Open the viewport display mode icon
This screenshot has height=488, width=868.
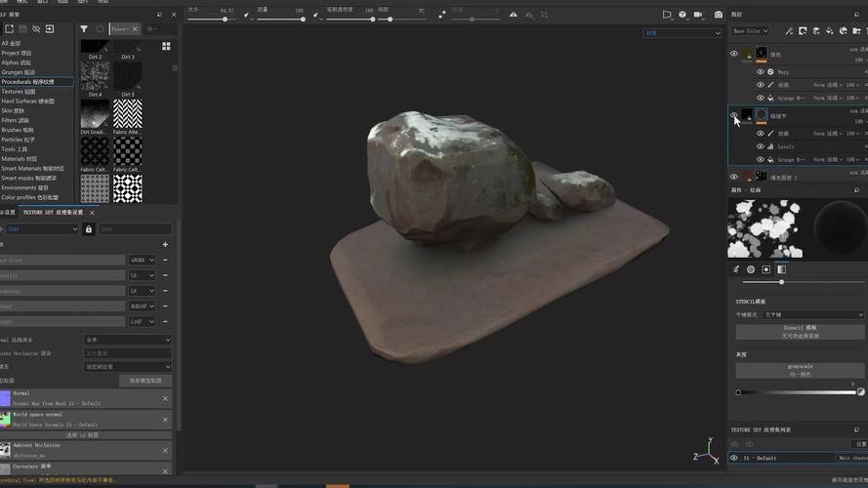click(x=667, y=15)
